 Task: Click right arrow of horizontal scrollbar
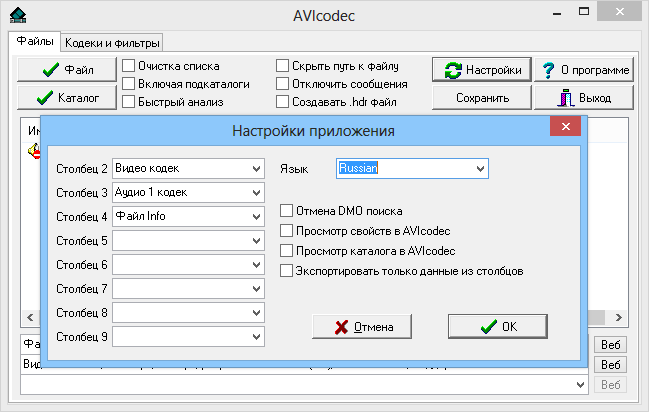coord(619,318)
